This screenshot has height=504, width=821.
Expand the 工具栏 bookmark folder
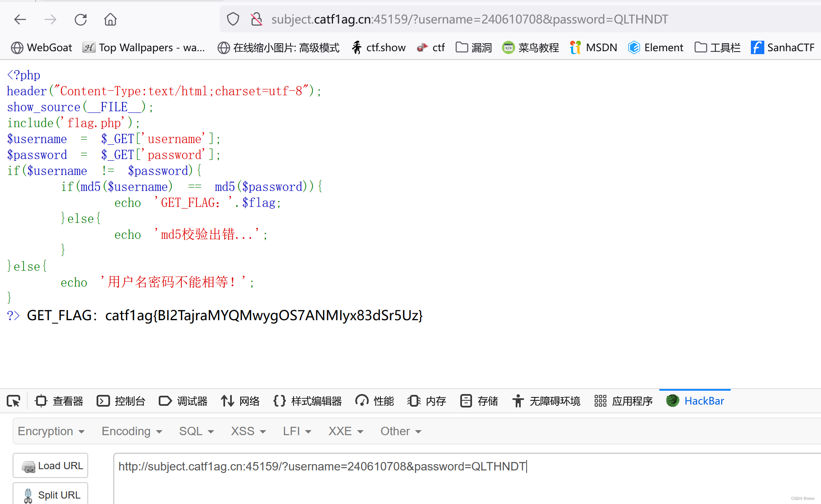point(717,47)
